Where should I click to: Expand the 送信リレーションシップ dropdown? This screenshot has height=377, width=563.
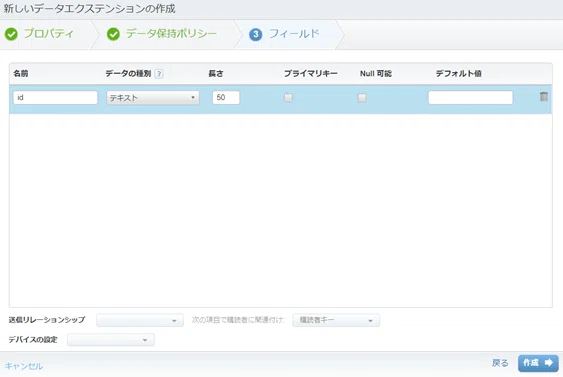click(x=140, y=320)
